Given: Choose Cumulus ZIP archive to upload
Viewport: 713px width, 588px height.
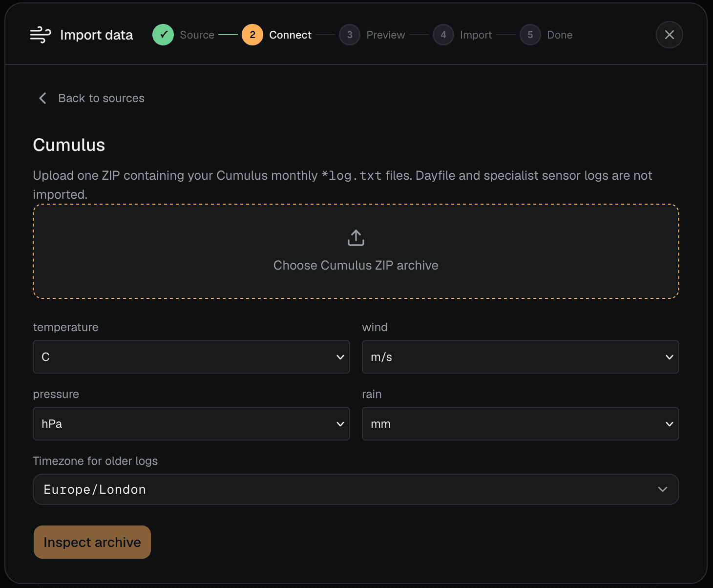Looking at the screenshot, I should [x=356, y=252].
